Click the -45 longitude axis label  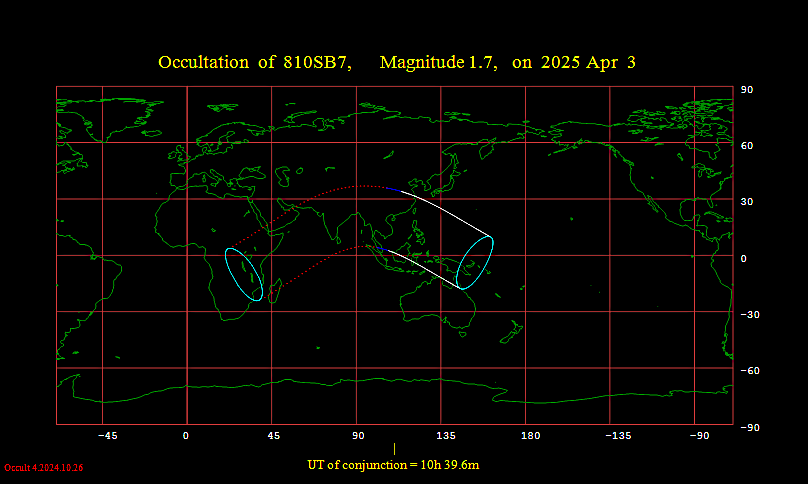108,436
